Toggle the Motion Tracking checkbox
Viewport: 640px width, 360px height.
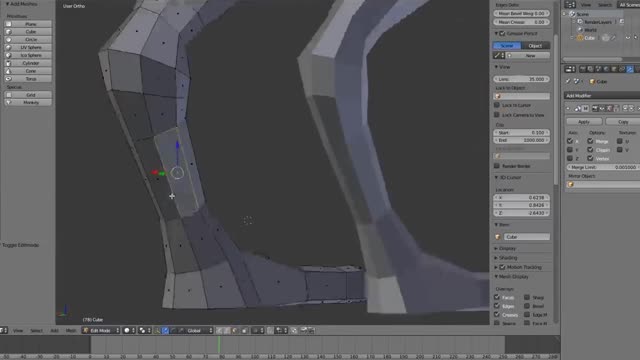[x=502, y=267]
